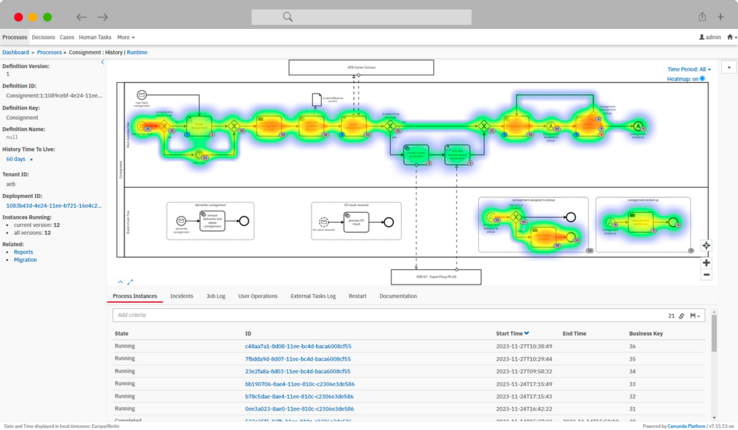The height and width of the screenshot is (430, 738).
Task: Expand the More menu
Action: (126, 37)
